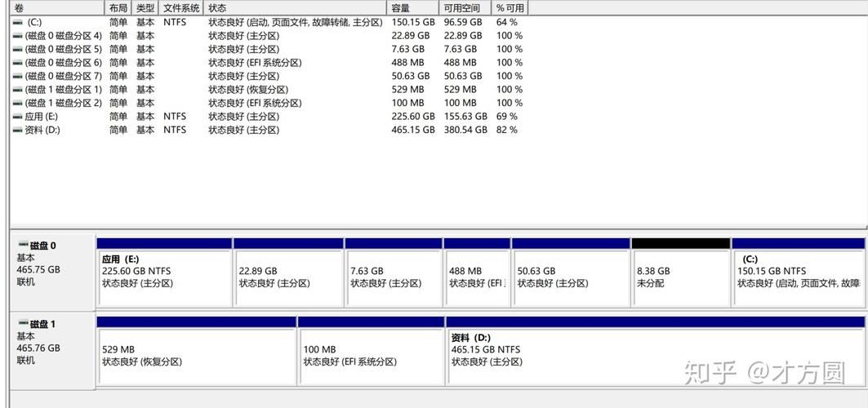
Task: Click the drive icon beside (C:) volume row
Action: [x=18, y=23]
